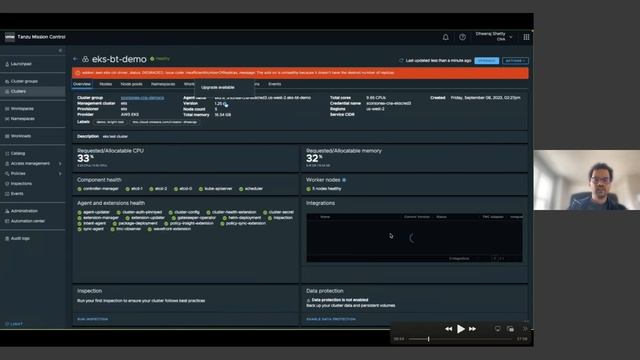Viewport: 640px width, 360px height.
Task: Click the Namespaces sidebar icon
Action: tap(7, 119)
